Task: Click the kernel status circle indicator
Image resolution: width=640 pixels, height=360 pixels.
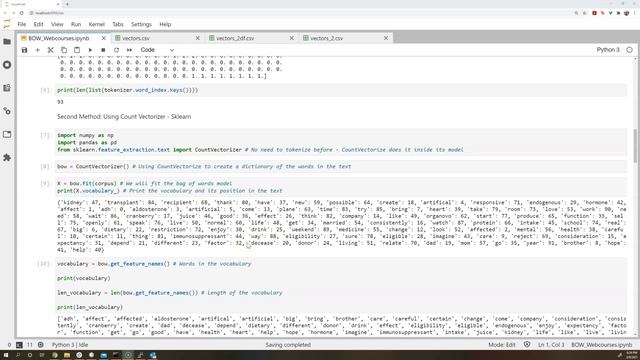Action: [629, 50]
